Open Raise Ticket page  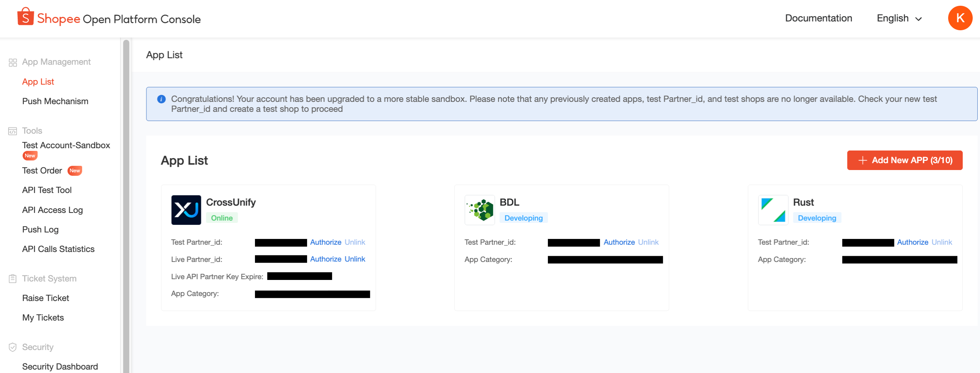[46, 298]
